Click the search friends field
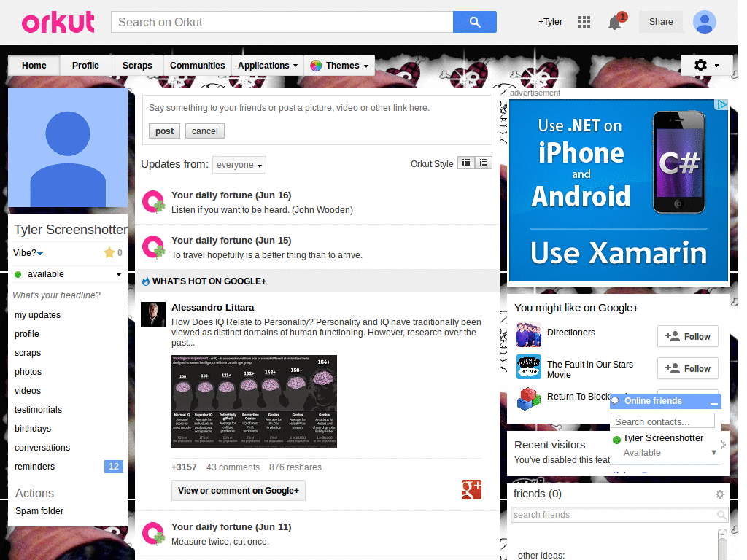 tap(619, 515)
